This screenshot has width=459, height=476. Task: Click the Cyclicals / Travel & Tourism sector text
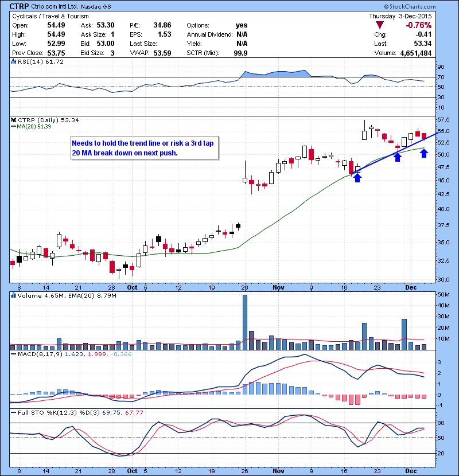coord(50,16)
